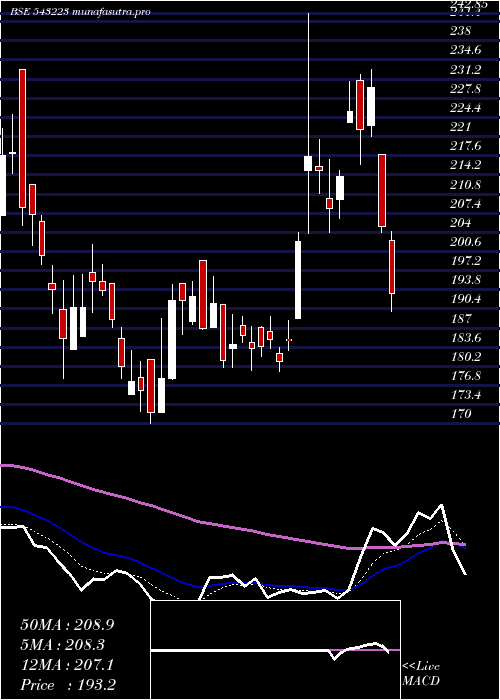Click the <<Live MACD label
The width and height of the screenshot is (500, 700).
coord(421,674)
